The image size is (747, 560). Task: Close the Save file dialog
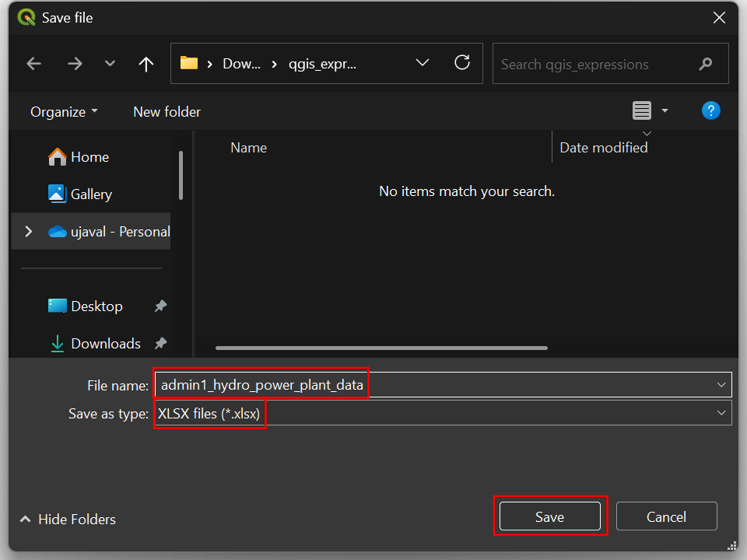click(x=719, y=18)
